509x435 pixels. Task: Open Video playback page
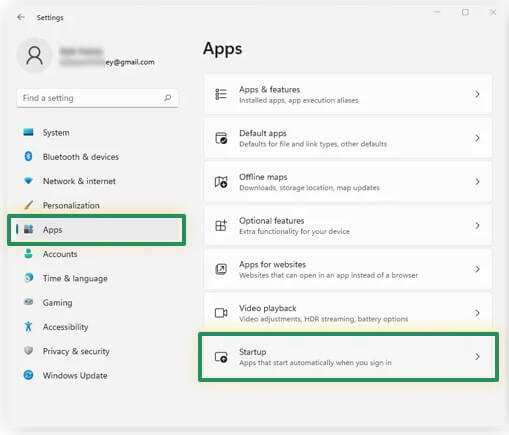[x=348, y=313]
